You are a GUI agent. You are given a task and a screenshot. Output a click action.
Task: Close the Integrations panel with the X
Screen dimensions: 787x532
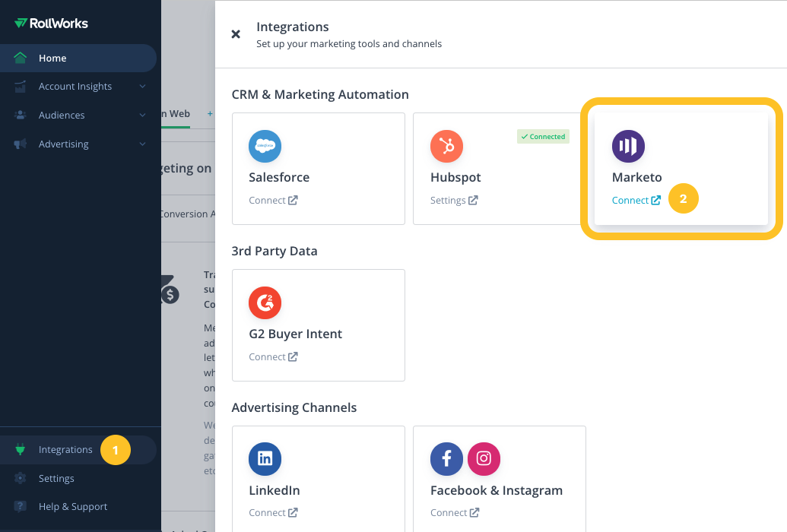coord(236,34)
